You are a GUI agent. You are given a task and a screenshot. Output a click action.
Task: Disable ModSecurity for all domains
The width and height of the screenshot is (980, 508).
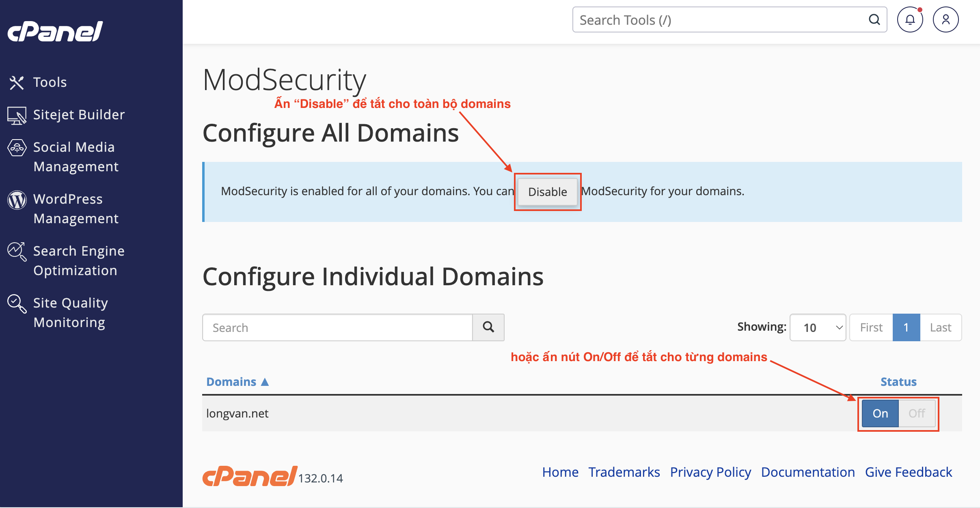point(547,192)
